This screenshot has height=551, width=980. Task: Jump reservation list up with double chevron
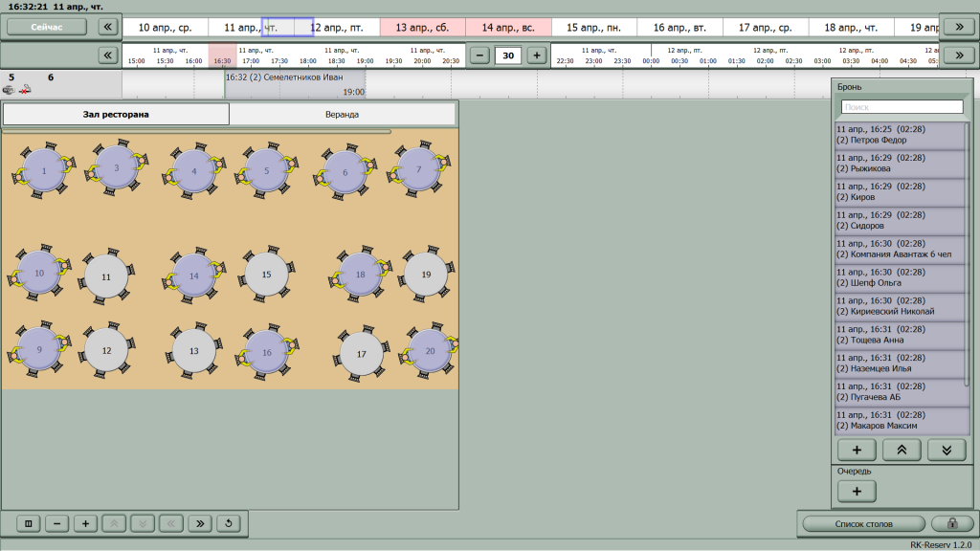coord(902,450)
